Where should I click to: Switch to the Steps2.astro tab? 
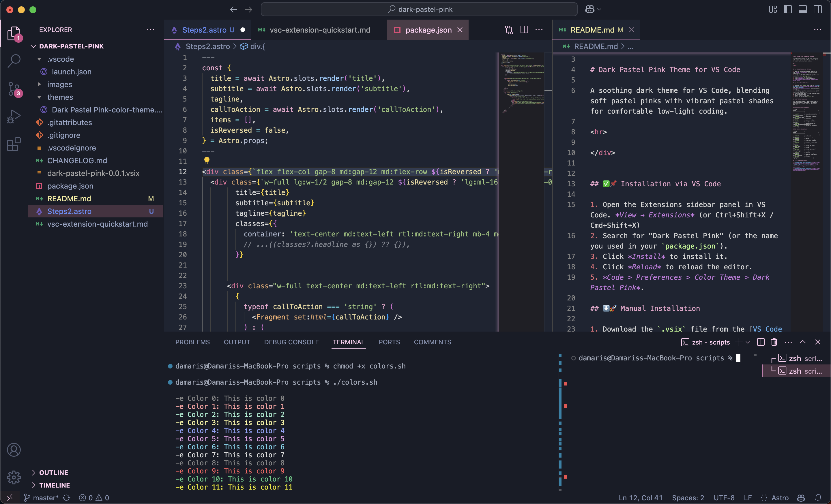pos(208,30)
